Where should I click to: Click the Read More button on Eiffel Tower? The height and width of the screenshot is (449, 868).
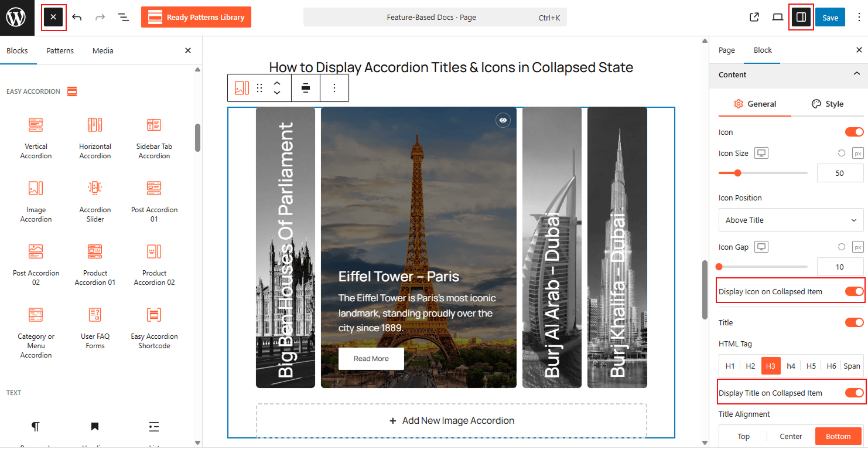pos(371,358)
